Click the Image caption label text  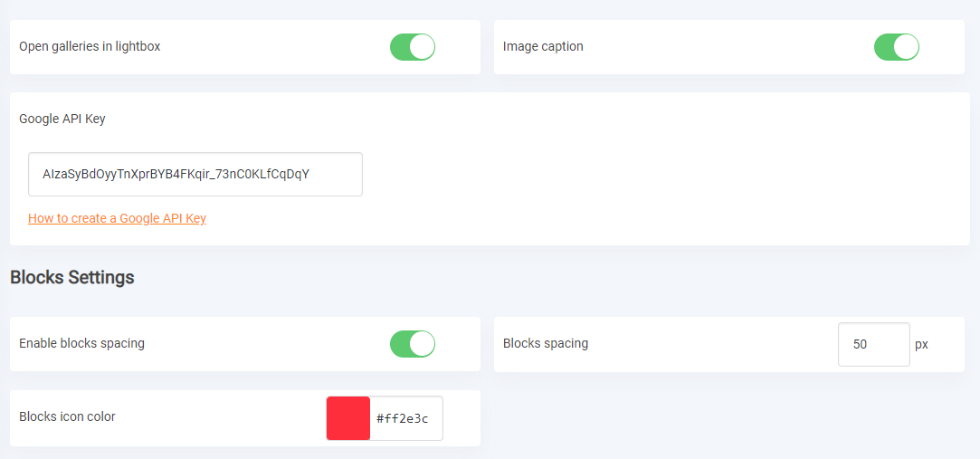(543, 46)
